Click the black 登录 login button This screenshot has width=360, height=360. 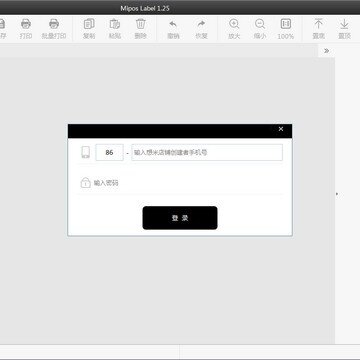point(180,218)
